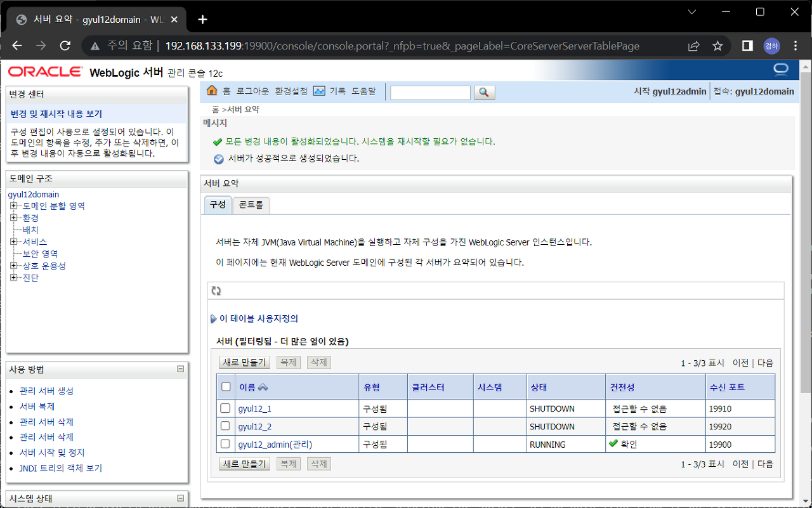The width and height of the screenshot is (812, 508).
Task: Click the magnifier icon to search
Action: pyautogui.click(x=484, y=92)
